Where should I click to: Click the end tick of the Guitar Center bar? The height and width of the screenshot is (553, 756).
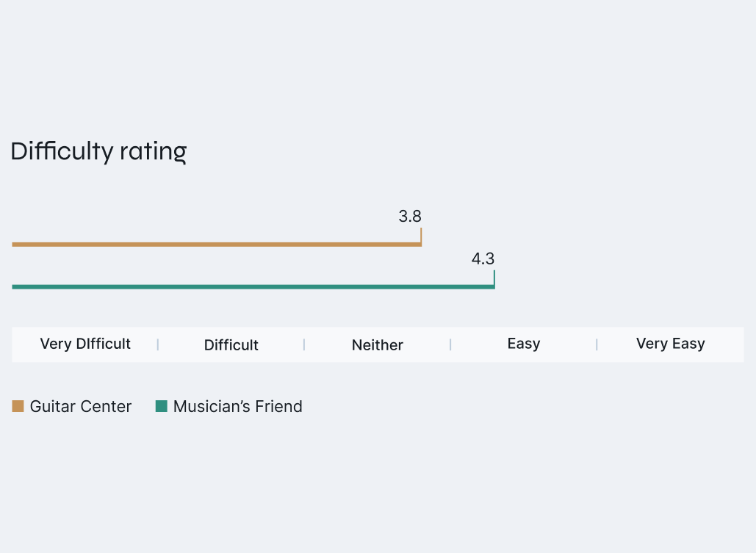421,236
